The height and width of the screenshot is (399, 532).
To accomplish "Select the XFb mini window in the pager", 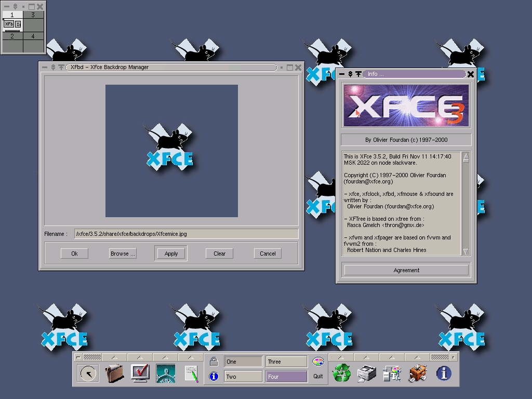I will pos(9,24).
